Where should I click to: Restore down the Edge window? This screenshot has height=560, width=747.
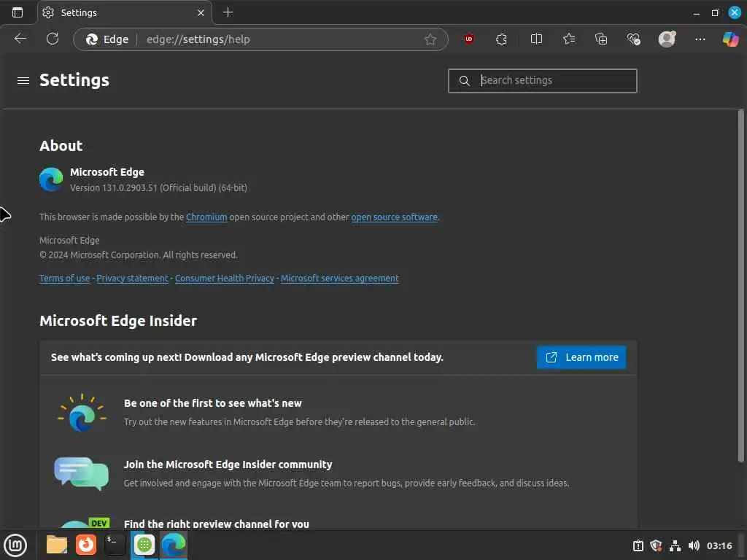tap(715, 13)
